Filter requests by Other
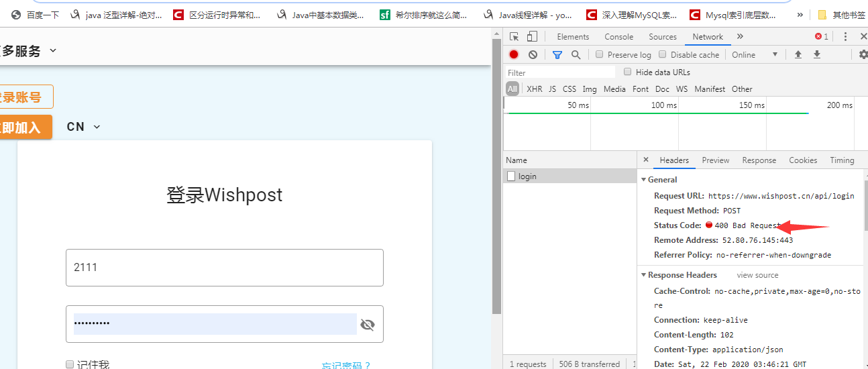Viewport: 868px width, 369px height. point(742,89)
